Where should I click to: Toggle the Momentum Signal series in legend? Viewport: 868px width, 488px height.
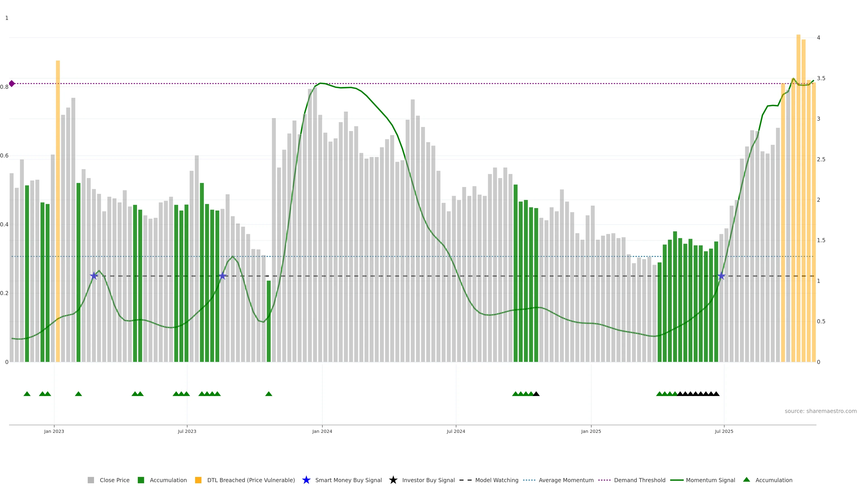(x=710, y=480)
